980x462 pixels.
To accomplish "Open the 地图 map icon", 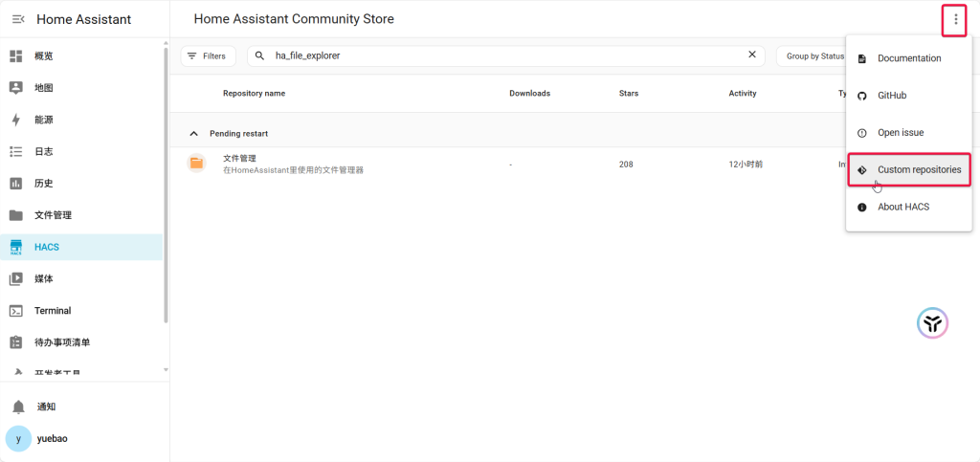I will (x=16, y=88).
